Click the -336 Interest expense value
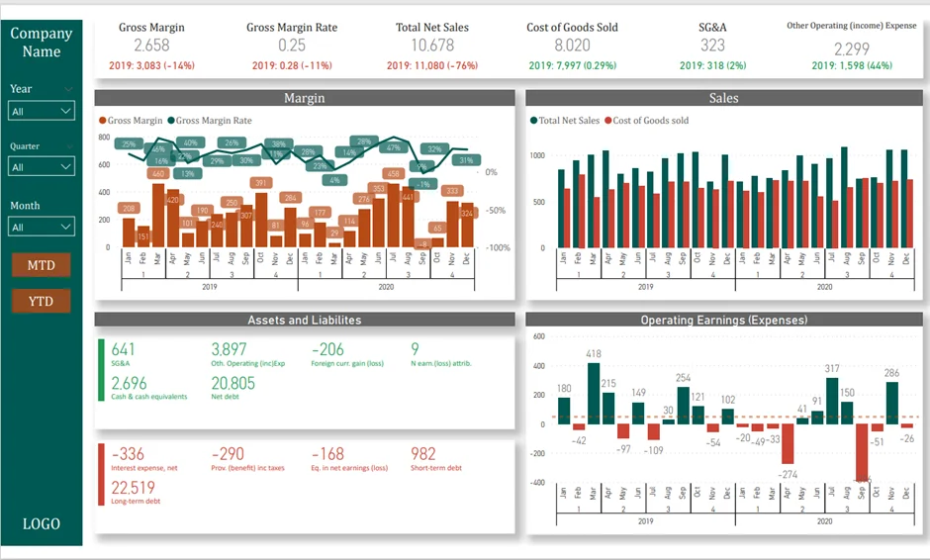 pos(128,454)
